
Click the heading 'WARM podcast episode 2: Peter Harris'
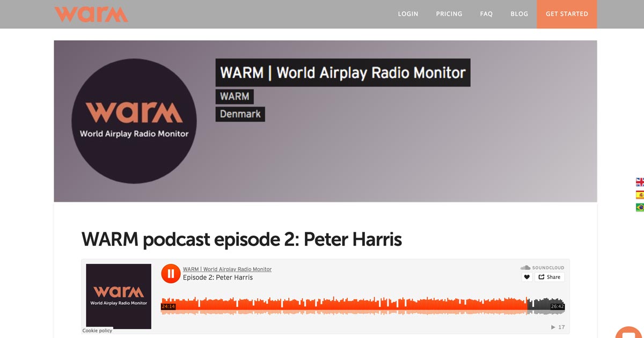pos(241,239)
